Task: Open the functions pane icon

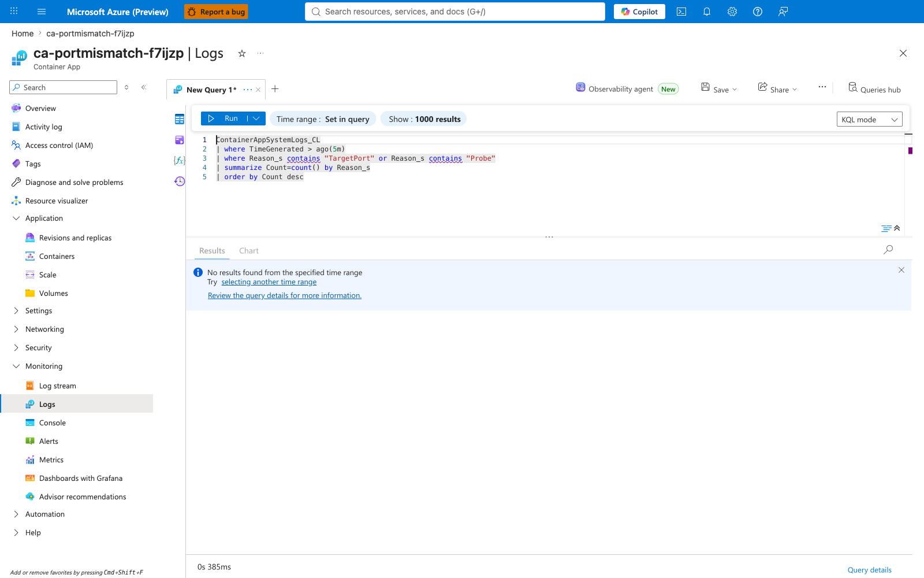Action: tap(180, 160)
